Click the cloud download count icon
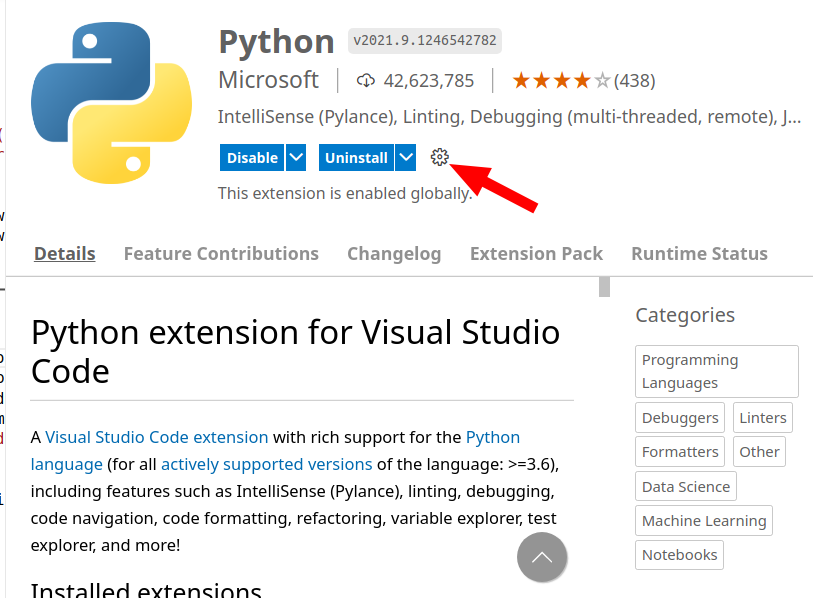813x598 pixels. click(365, 80)
